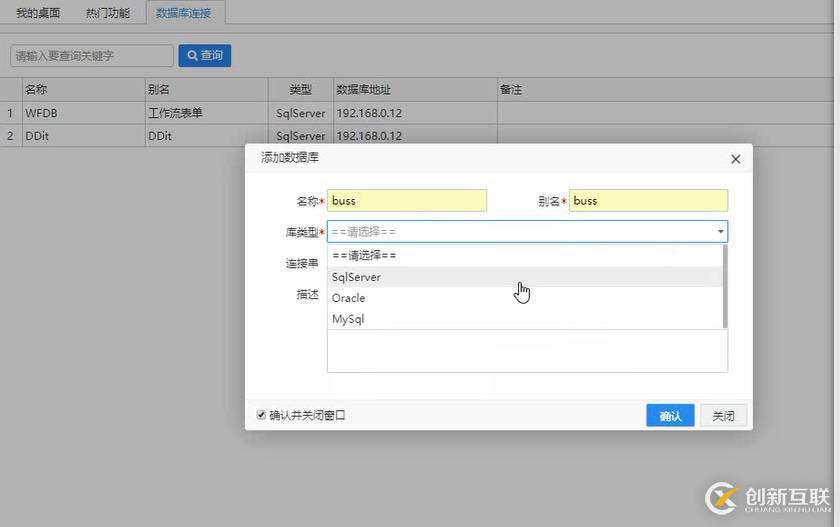Click the 别名 column header

tap(206, 89)
